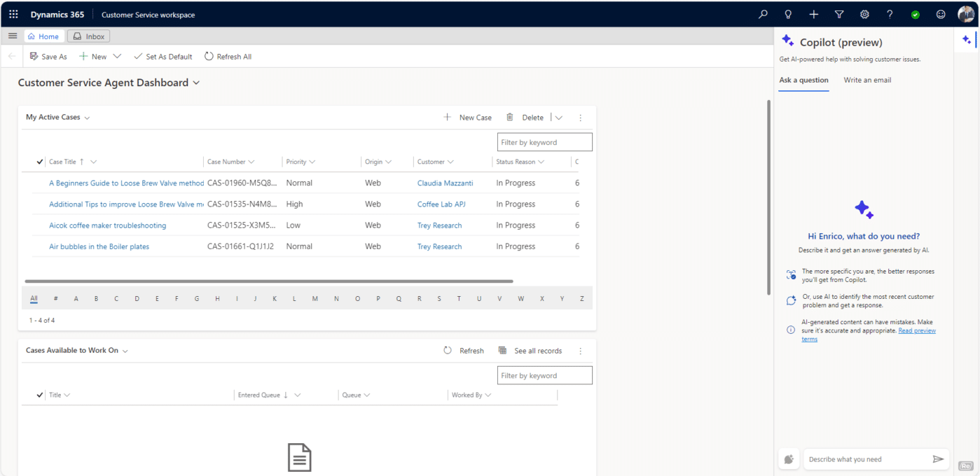Select Ask a question tab
The width and height of the screenshot is (980, 476).
coord(803,80)
